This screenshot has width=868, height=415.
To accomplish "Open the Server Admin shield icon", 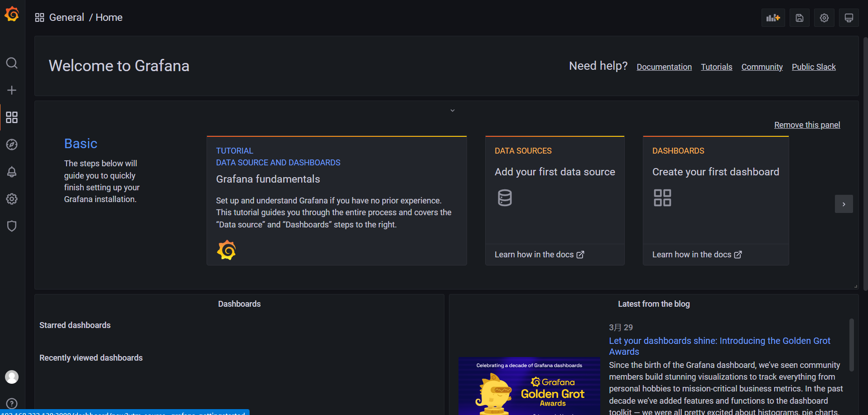I will [12, 226].
